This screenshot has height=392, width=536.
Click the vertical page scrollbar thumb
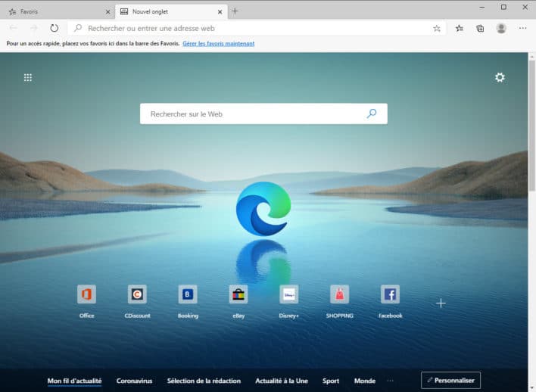532,126
